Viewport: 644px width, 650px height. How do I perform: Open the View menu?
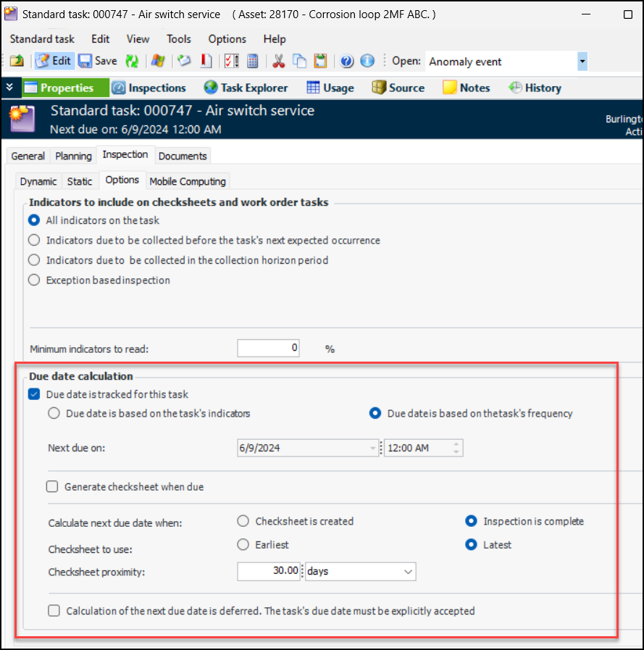pos(138,39)
